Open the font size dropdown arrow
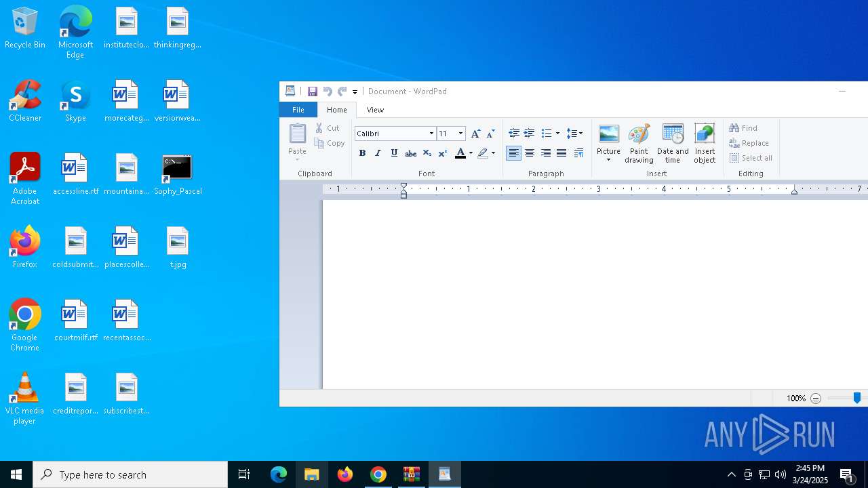The height and width of the screenshot is (488, 868). (x=461, y=134)
